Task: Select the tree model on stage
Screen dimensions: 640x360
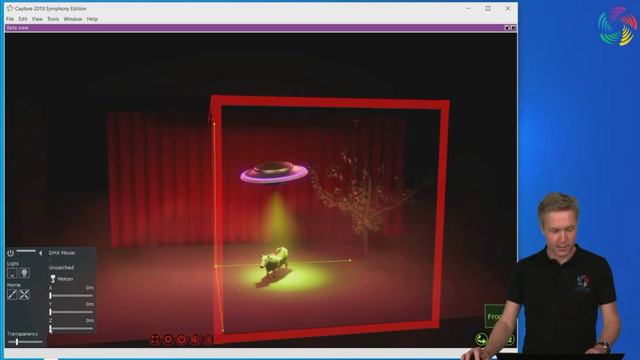Action: [367, 200]
